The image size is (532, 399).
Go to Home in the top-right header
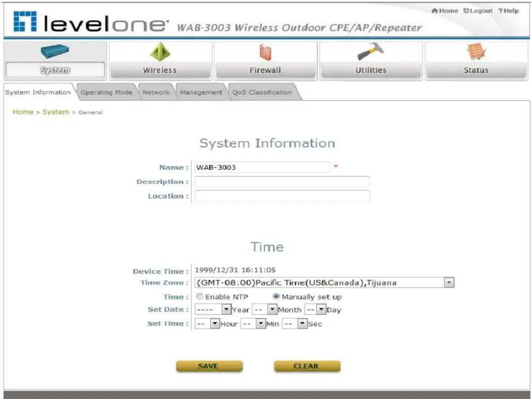[x=445, y=11]
